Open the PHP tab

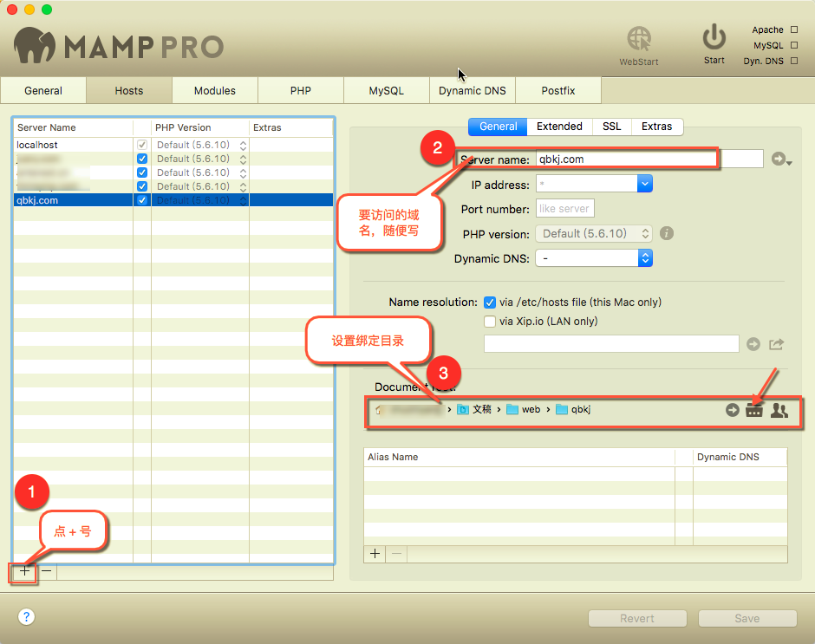click(x=301, y=90)
